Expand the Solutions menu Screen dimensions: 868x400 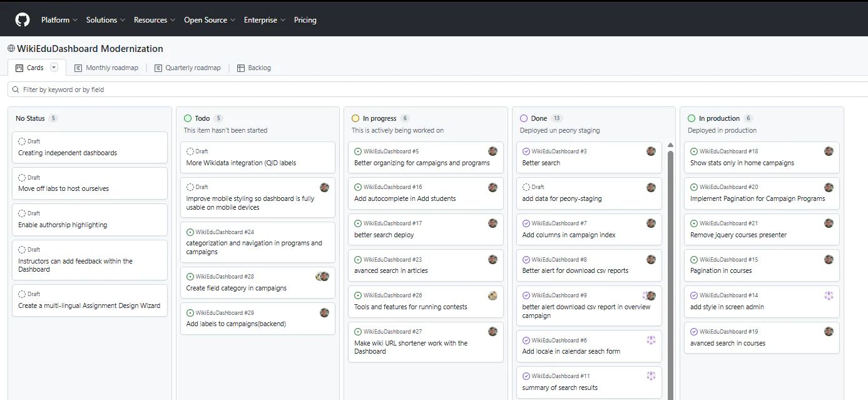click(106, 20)
